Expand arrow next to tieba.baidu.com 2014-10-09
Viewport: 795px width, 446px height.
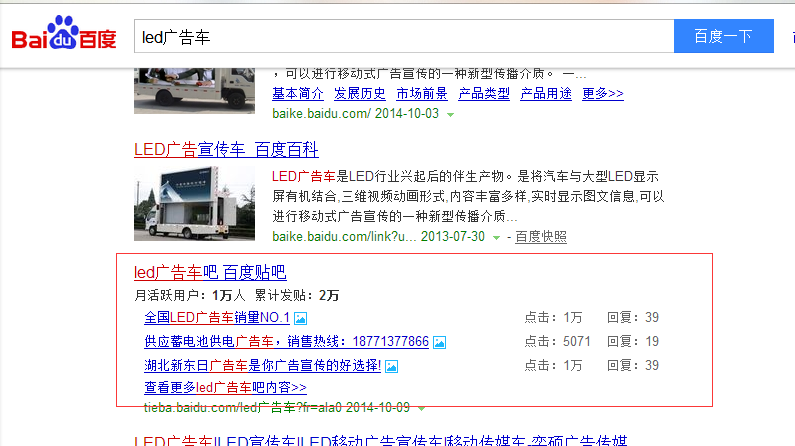[x=422, y=408]
